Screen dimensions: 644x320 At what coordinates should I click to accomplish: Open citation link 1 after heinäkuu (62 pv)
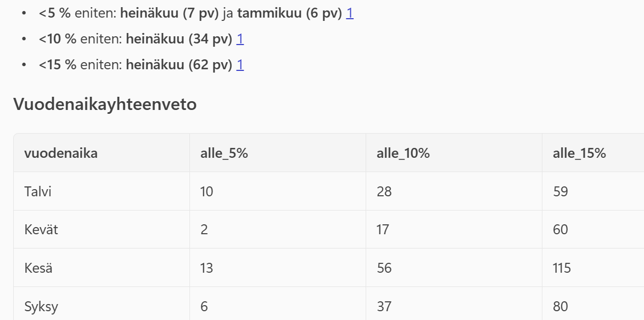(240, 65)
